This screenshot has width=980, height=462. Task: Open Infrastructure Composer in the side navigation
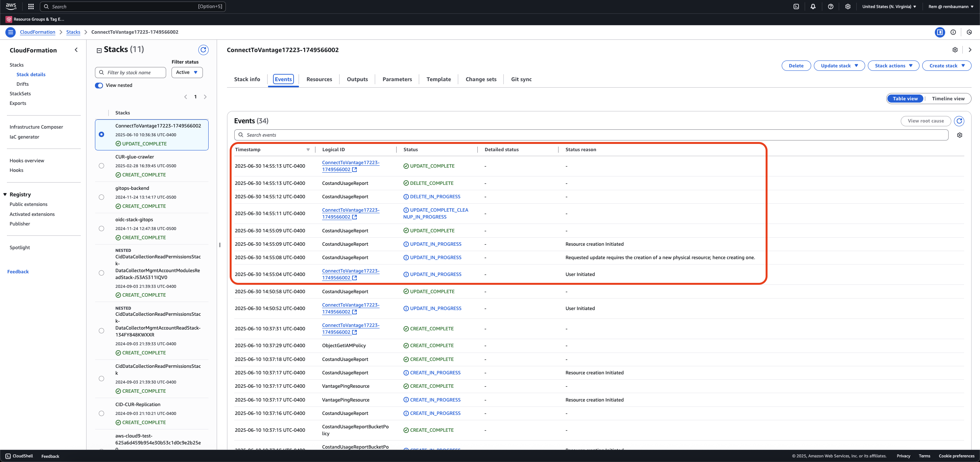pos(36,127)
